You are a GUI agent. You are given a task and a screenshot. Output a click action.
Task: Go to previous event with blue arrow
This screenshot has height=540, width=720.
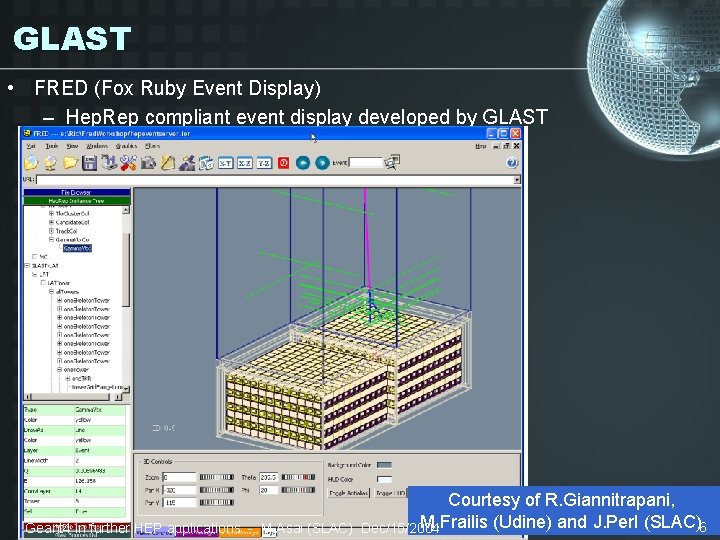(x=303, y=163)
